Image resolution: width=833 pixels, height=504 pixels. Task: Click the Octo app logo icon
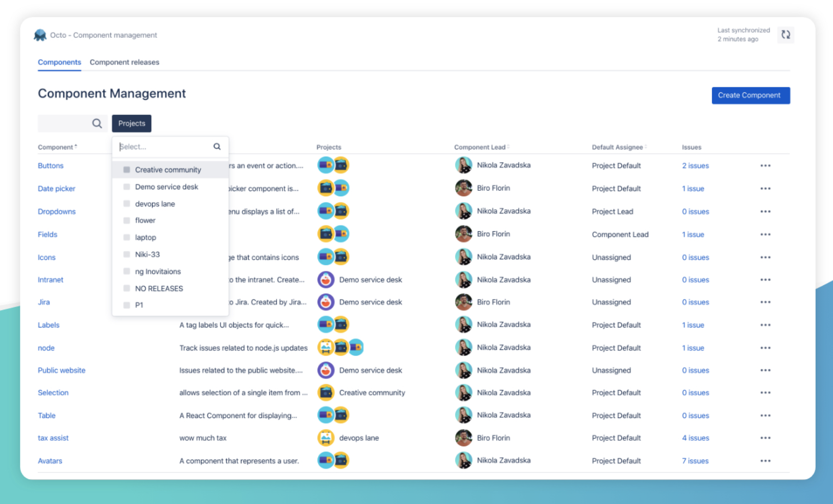[40, 35]
